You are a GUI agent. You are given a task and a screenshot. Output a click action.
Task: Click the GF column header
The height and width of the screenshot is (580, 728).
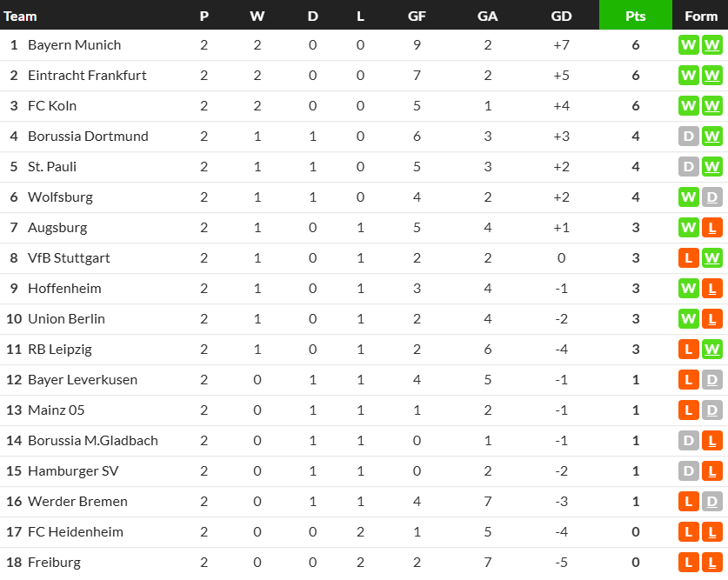tap(417, 16)
